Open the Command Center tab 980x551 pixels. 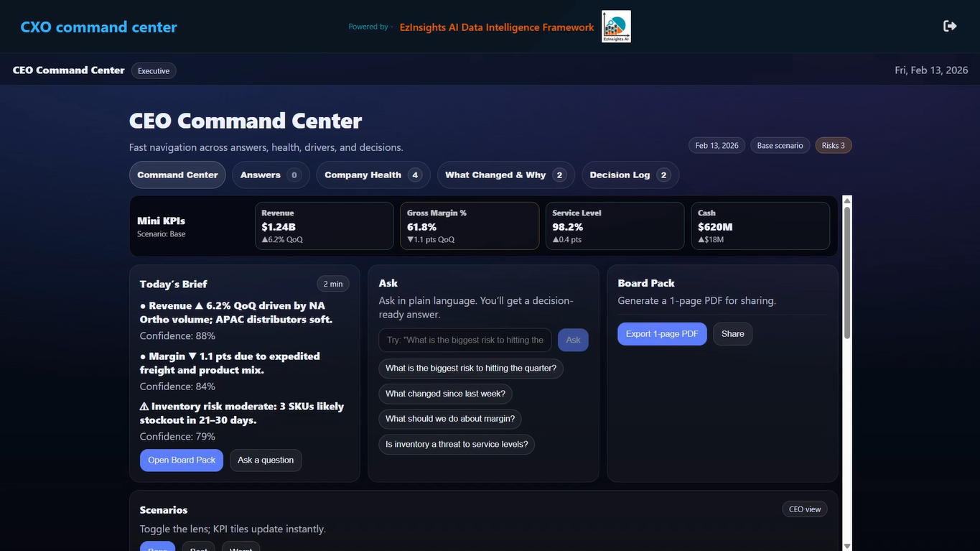[x=177, y=175]
